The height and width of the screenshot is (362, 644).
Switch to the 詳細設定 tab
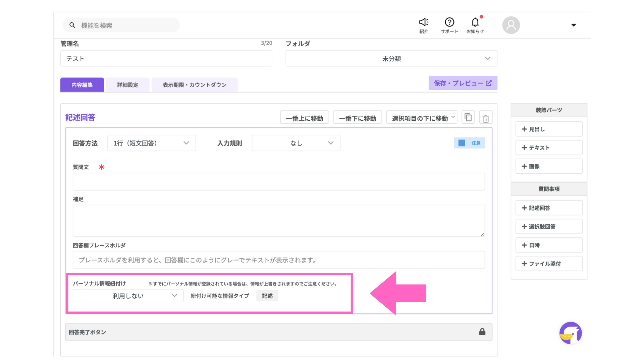pyautogui.click(x=127, y=85)
